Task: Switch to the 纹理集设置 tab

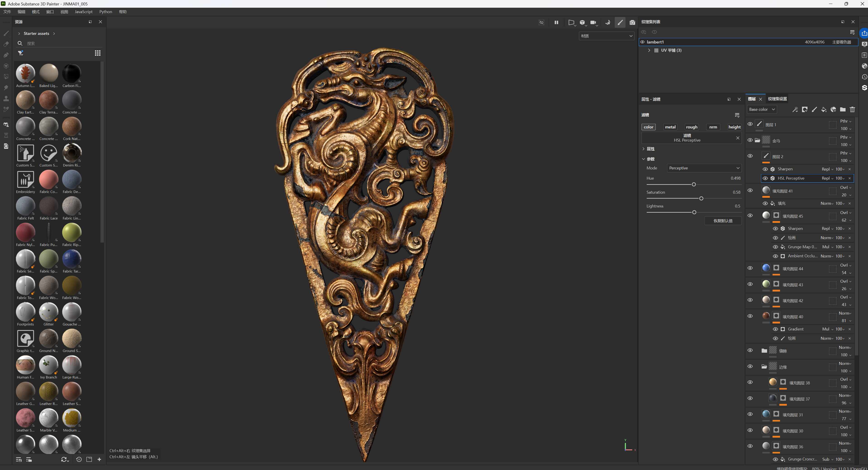Action: pyautogui.click(x=777, y=99)
